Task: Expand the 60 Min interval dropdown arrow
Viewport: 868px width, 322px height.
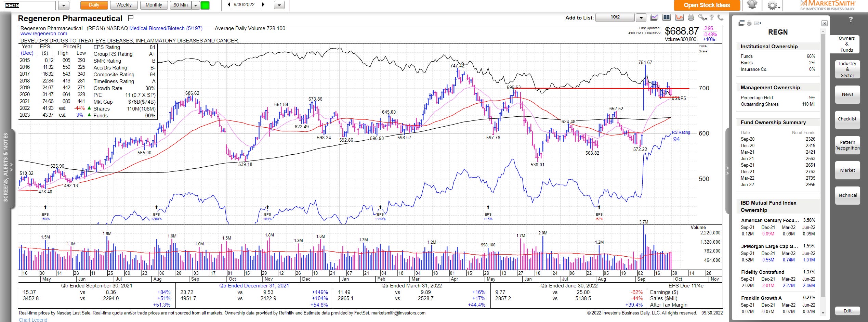Action: 196,5
